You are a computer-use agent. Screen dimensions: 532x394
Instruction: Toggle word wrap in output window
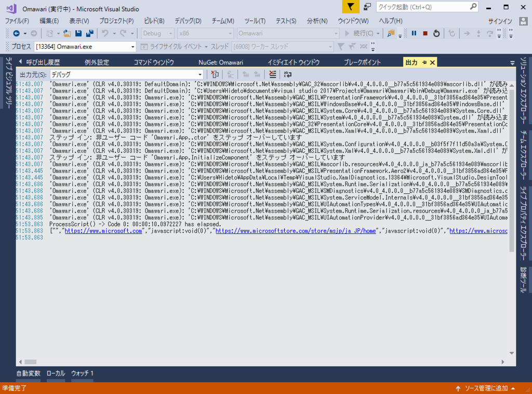(x=288, y=74)
